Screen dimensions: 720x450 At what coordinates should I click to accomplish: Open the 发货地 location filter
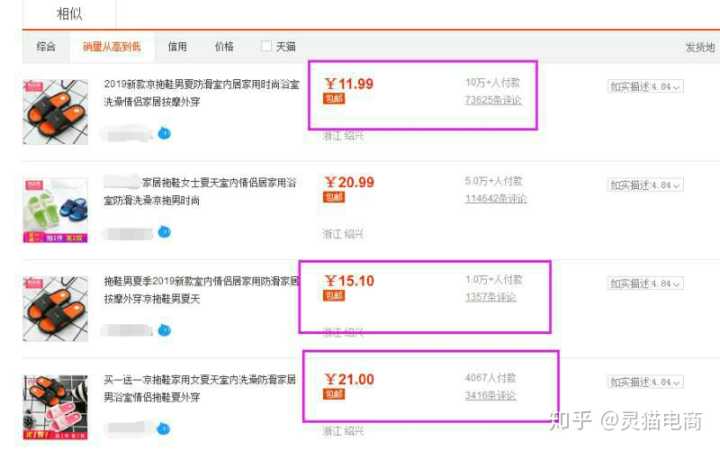tap(700, 47)
